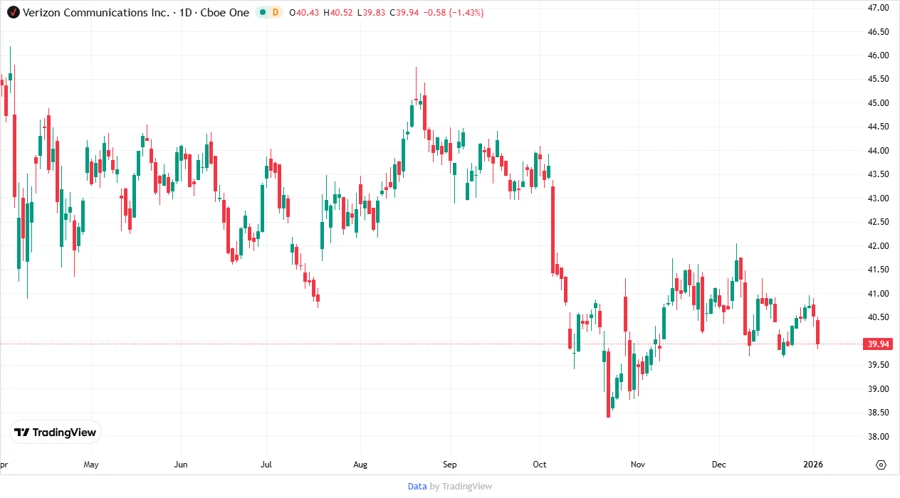The height and width of the screenshot is (498, 900).
Task: Click the Oct label on time axis
Action: (539, 464)
